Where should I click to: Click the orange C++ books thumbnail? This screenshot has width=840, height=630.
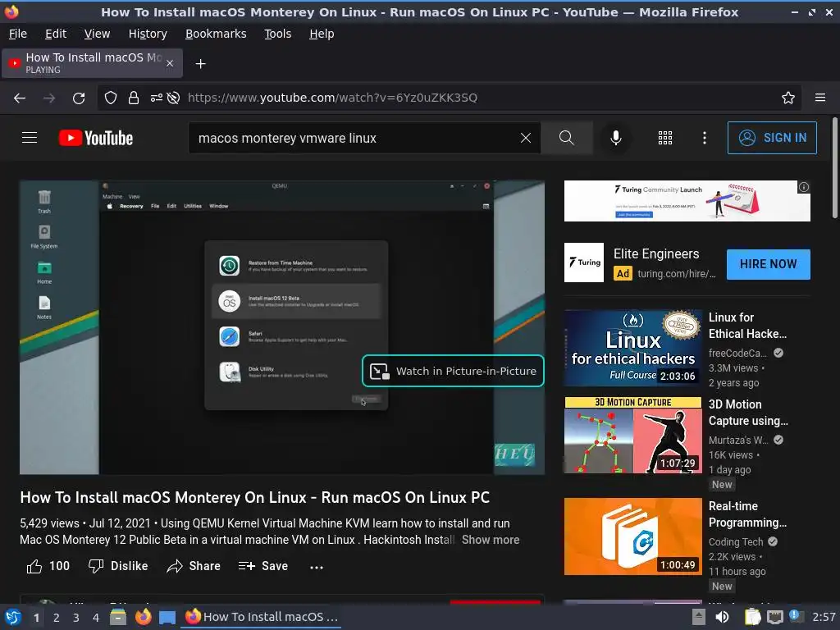point(632,536)
